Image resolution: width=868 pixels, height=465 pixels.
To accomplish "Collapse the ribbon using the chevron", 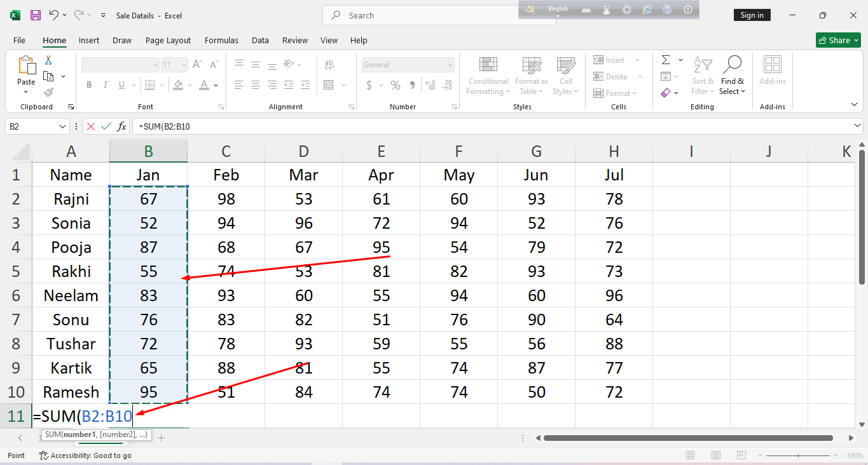I will tap(854, 104).
